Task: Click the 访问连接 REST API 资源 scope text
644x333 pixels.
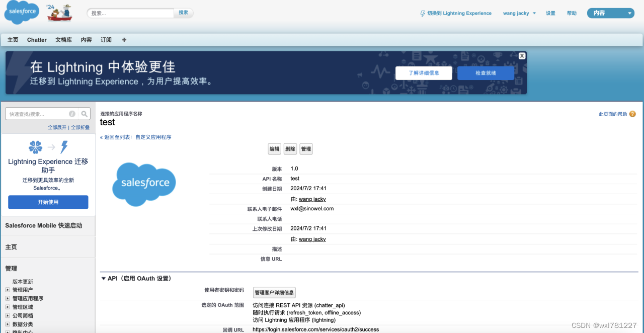Action: point(299,305)
